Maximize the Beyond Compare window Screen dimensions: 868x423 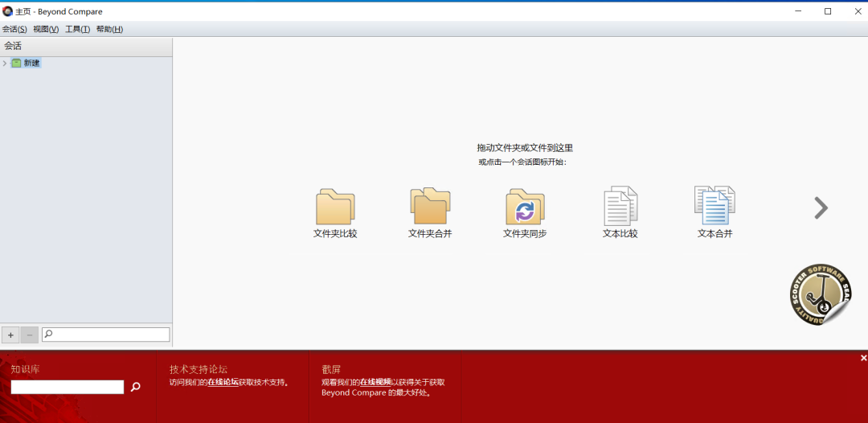[828, 11]
